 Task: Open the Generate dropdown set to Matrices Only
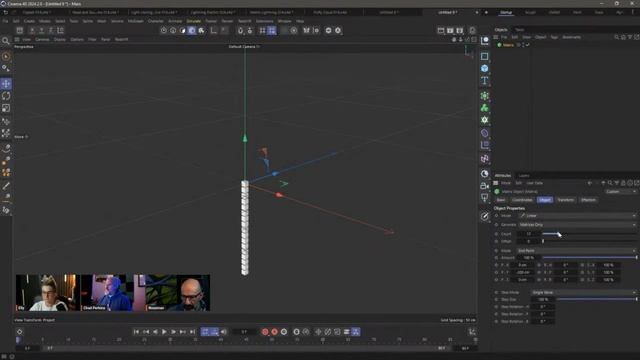click(577, 224)
